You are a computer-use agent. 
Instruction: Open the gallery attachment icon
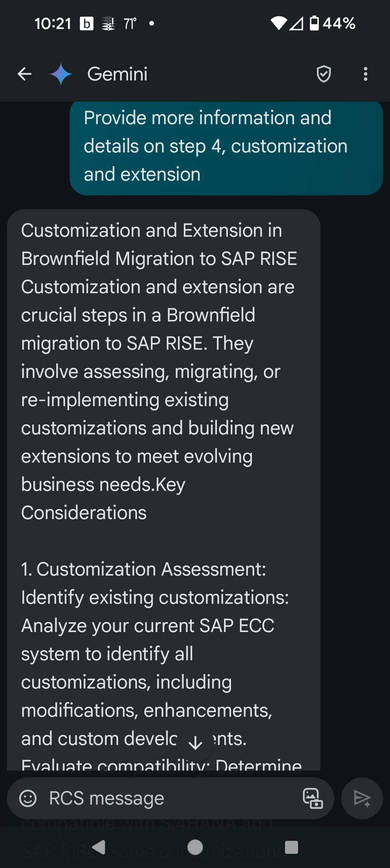(313, 798)
